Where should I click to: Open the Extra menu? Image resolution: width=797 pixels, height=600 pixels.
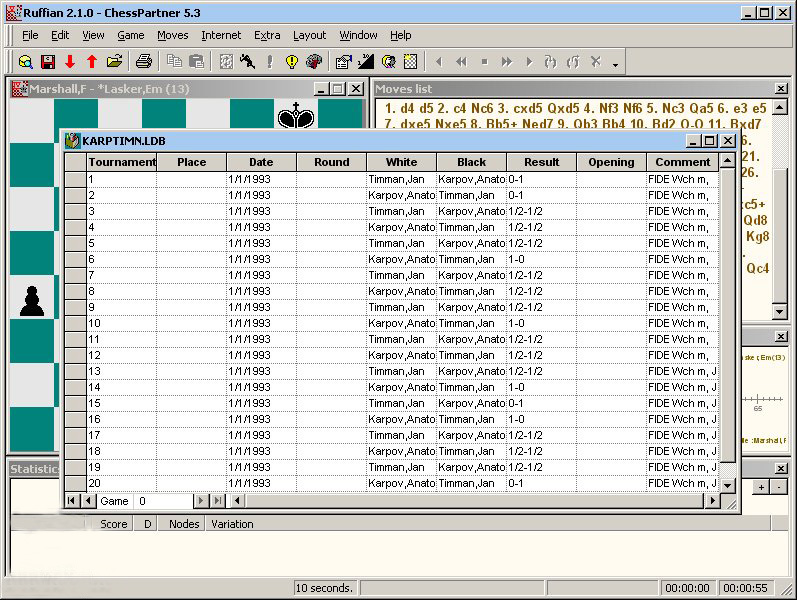coord(267,35)
